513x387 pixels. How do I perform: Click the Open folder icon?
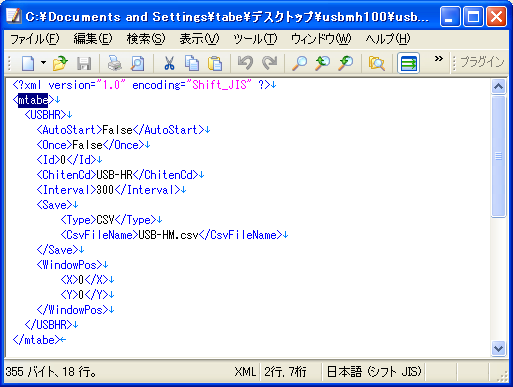60,63
